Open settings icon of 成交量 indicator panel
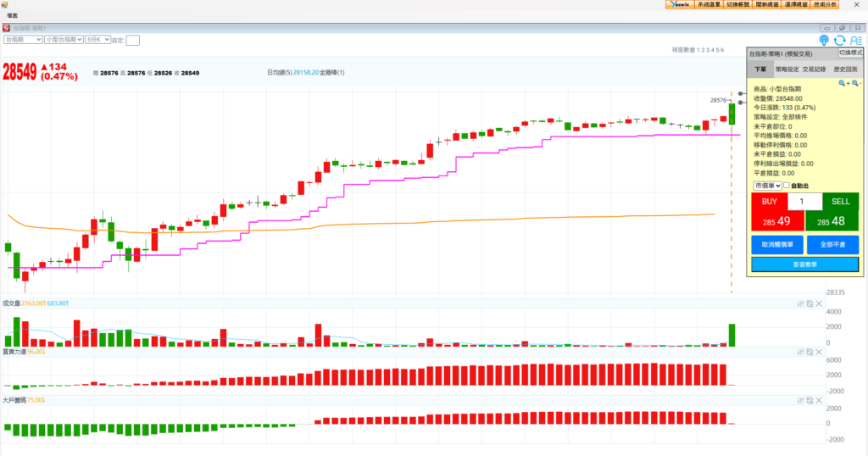868x456 pixels. (x=800, y=303)
